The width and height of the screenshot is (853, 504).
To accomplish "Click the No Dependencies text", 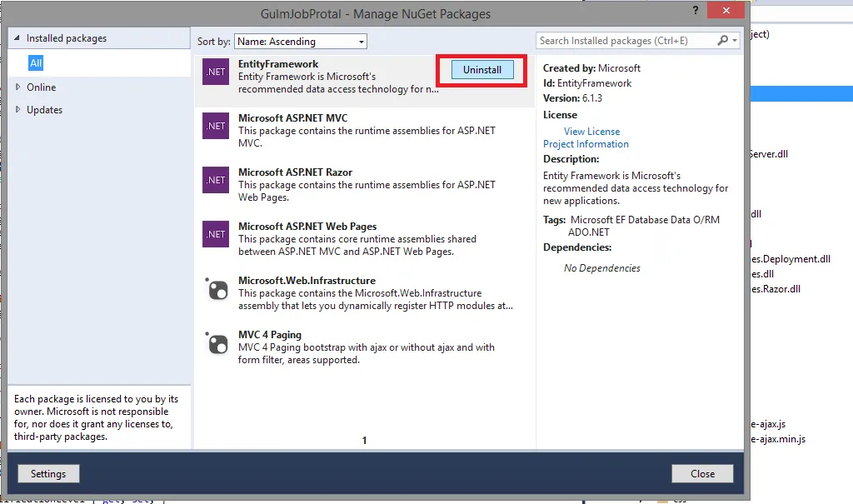I will coord(601,267).
